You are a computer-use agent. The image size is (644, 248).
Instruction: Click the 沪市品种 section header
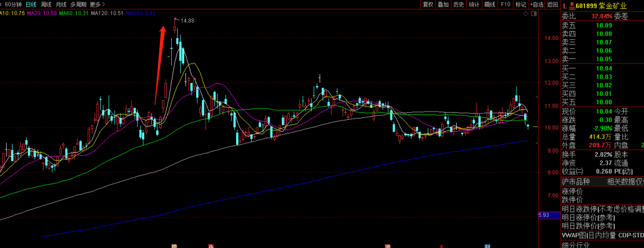point(576,181)
